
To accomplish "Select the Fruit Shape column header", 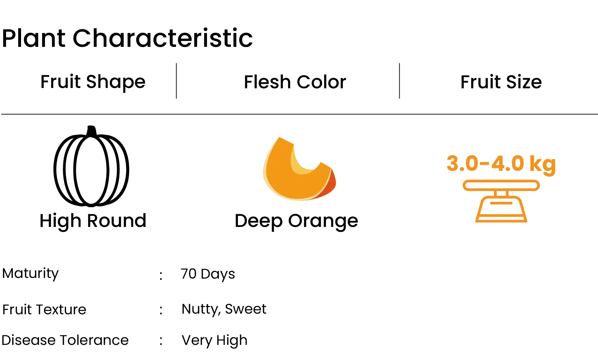I will (x=93, y=82).
